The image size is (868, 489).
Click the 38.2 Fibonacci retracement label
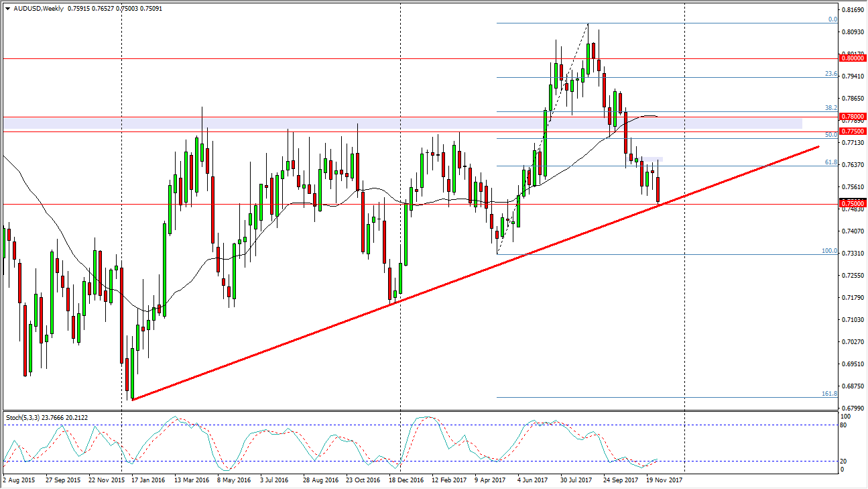click(x=831, y=107)
